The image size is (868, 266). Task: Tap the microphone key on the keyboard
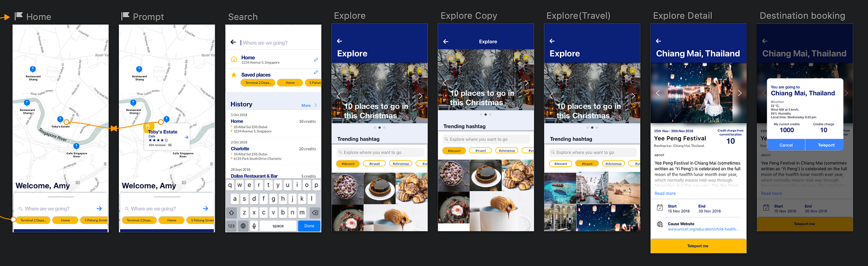[254, 226]
